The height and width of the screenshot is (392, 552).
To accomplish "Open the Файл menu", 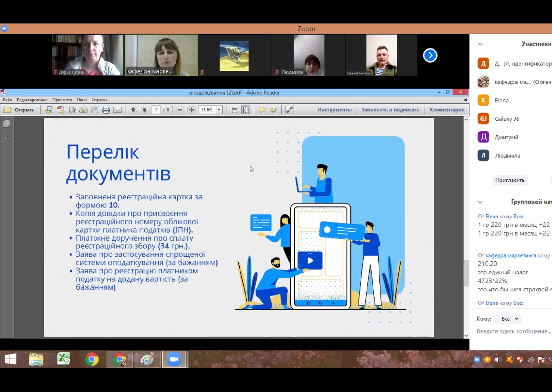I will tap(7, 100).
